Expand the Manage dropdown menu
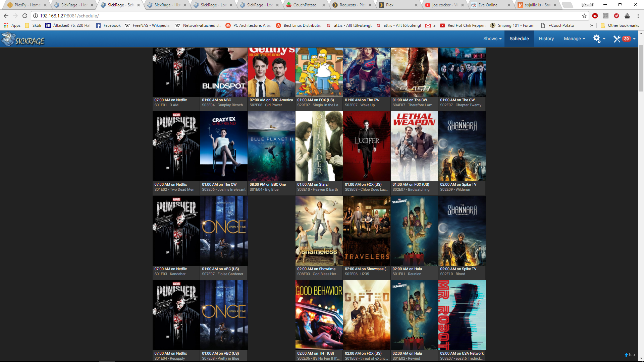Screen dimensions: 644x362 [x=574, y=39]
